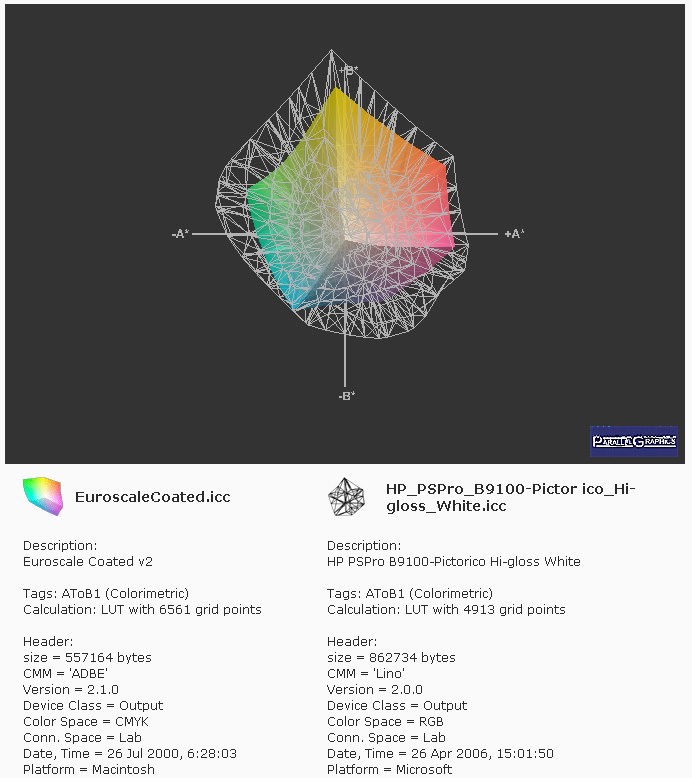Click the Color Space = CMYK line

point(86,721)
